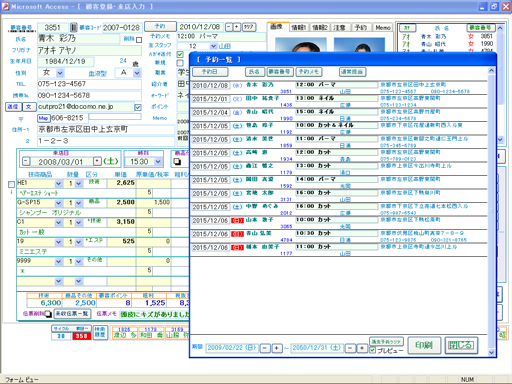
Task: Open the gender dropdown showing 女
Action: click(x=60, y=73)
